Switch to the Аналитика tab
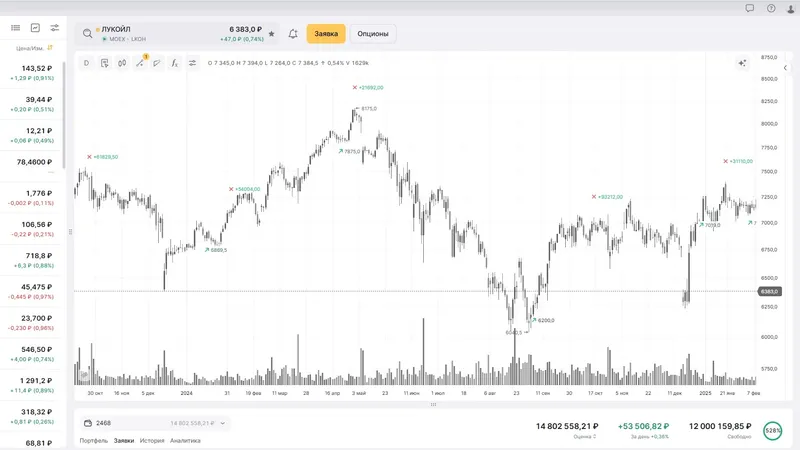Image resolution: width=800 pixels, height=450 pixels. 185,440
